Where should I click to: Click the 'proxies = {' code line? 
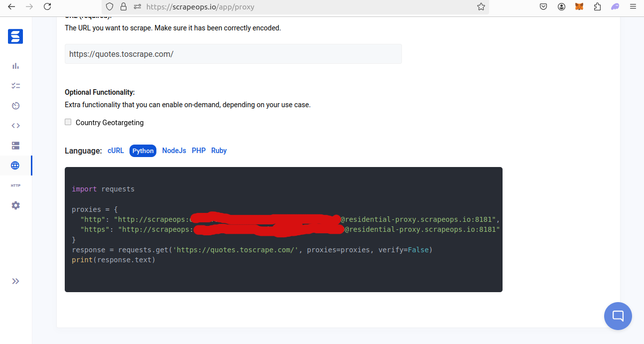click(x=95, y=209)
